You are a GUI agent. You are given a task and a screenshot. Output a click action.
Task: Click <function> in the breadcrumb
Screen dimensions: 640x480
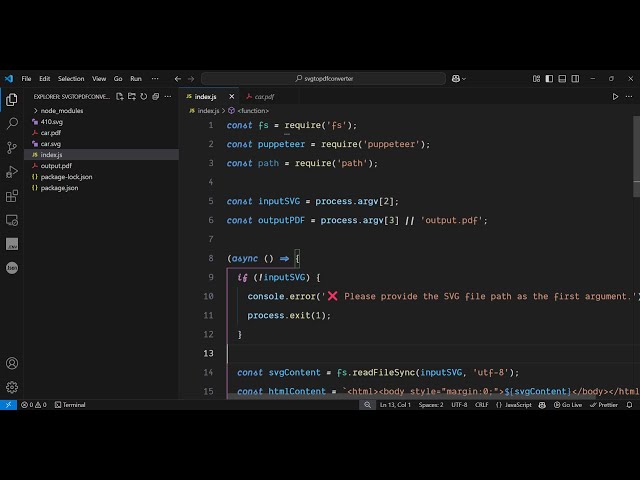[253, 111]
